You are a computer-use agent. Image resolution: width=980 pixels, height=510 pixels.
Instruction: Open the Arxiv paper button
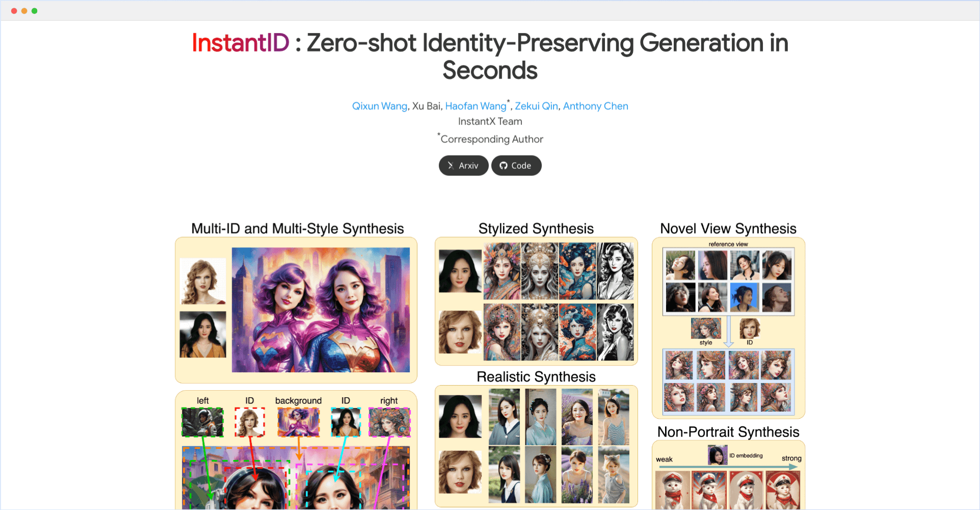[463, 166]
